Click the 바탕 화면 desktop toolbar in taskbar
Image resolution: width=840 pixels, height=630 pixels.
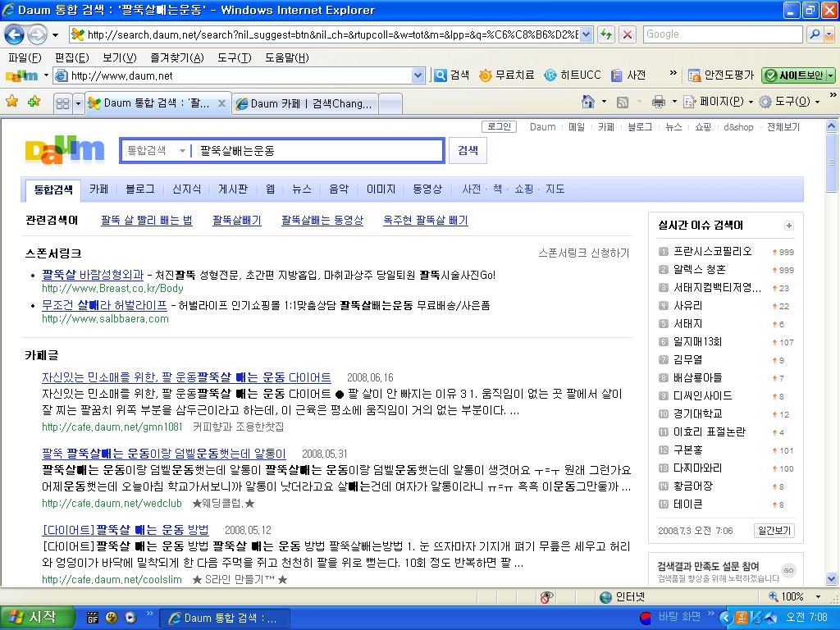coord(678,617)
